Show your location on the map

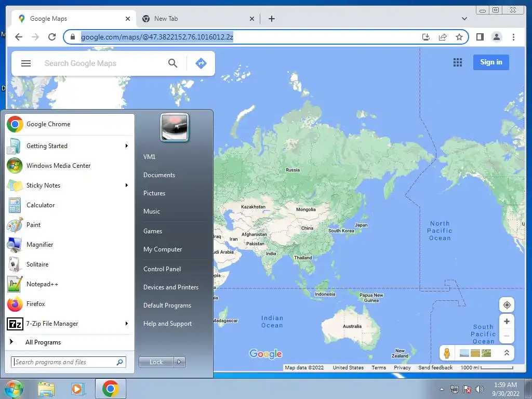(507, 304)
